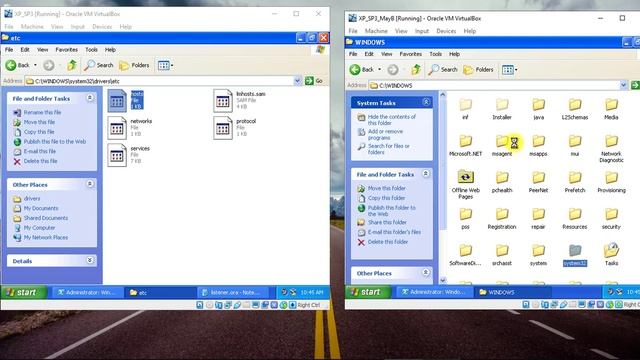640x360 pixels.
Task: Toggle Folders pane in etc window
Action: (x=134, y=65)
